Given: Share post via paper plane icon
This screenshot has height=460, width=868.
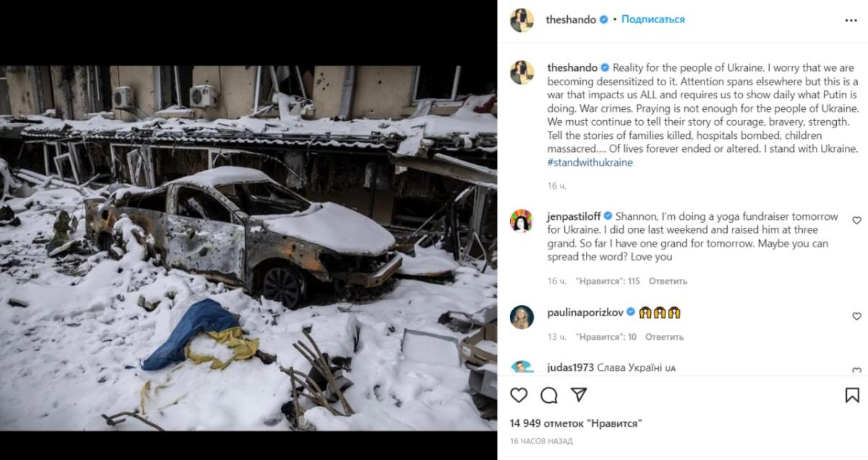Looking at the screenshot, I should click(x=579, y=395).
